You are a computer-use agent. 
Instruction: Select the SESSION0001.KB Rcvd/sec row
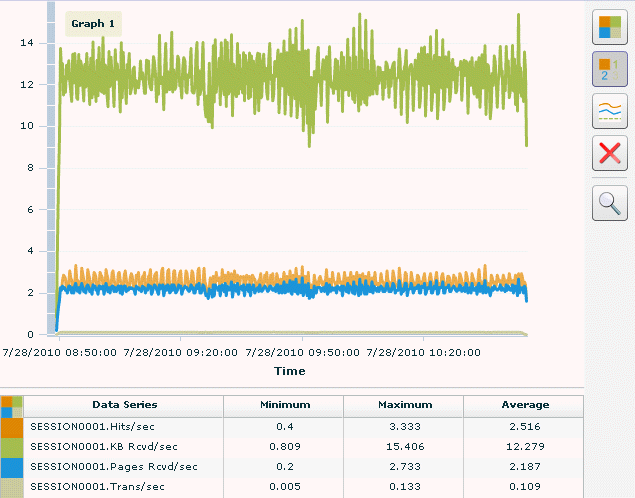point(292,448)
